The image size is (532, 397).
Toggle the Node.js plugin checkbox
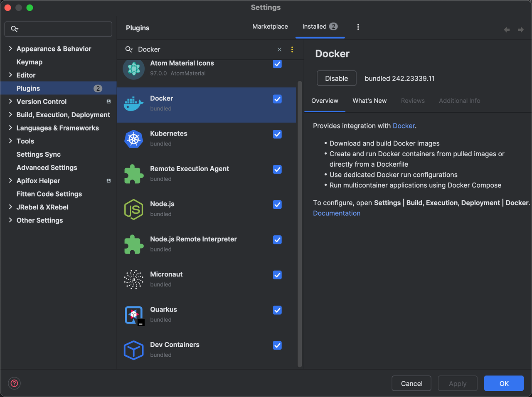coord(277,205)
